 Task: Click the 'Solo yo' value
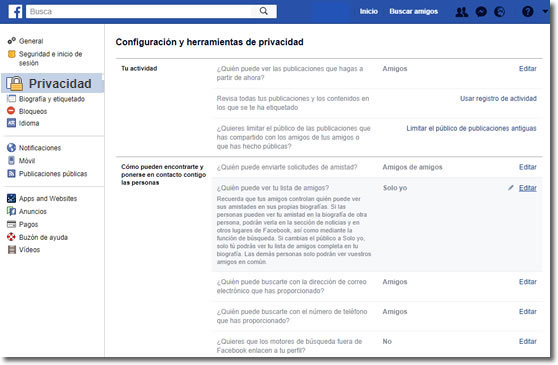click(x=395, y=188)
